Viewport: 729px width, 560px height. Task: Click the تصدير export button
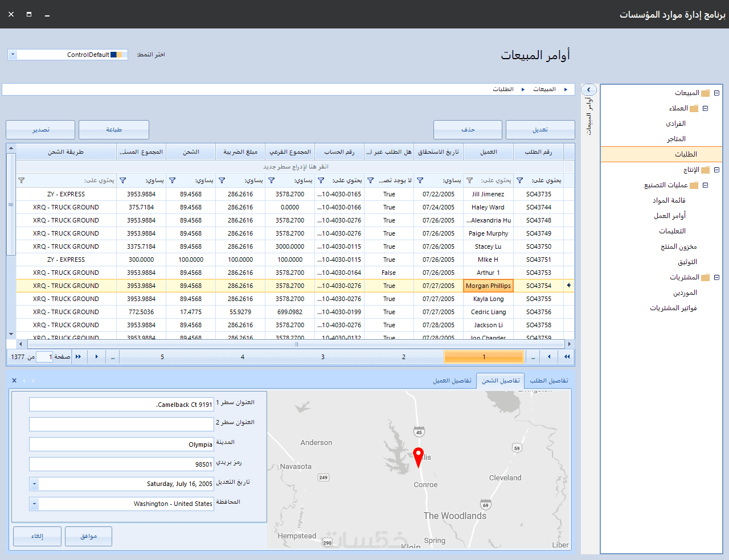click(x=40, y=130)
